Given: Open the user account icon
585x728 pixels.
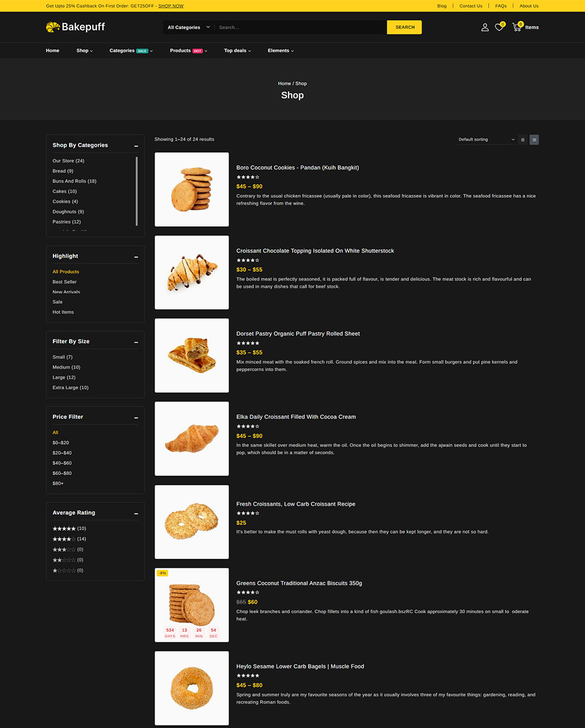Looking at the screenshot, I should click(484, 27).
